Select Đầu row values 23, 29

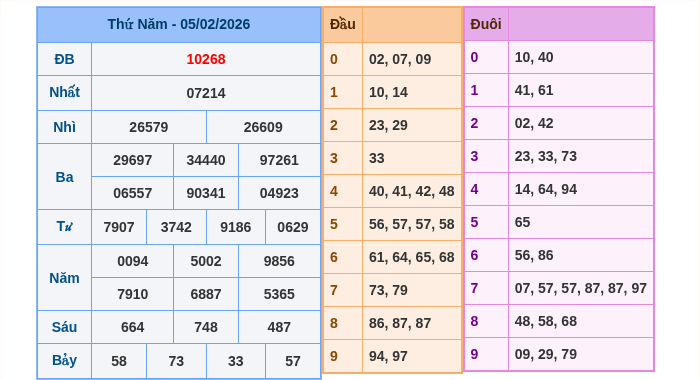click(388, 125)
